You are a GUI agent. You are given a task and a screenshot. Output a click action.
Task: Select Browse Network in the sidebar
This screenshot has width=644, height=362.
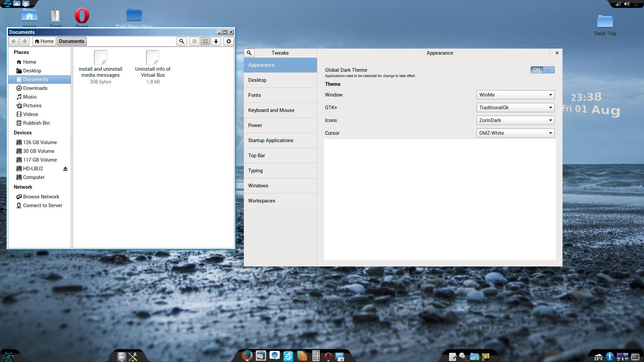(x=41, y=197)
